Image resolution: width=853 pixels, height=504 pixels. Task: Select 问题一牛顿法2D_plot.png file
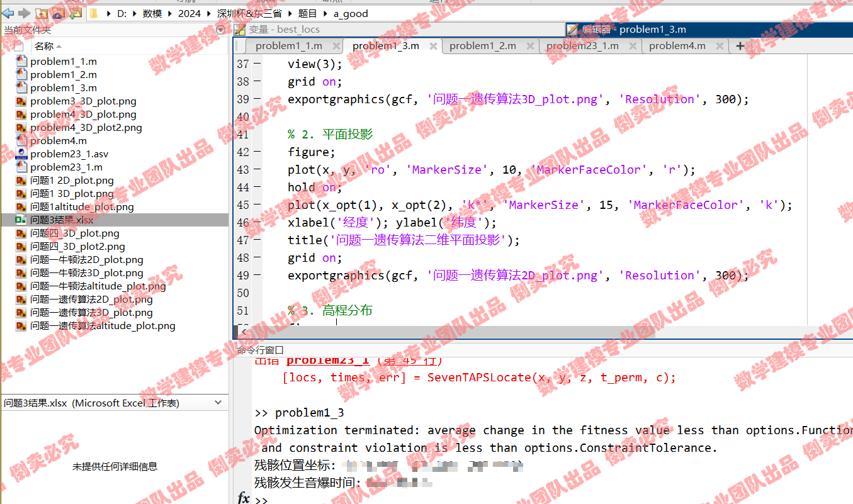86,260
